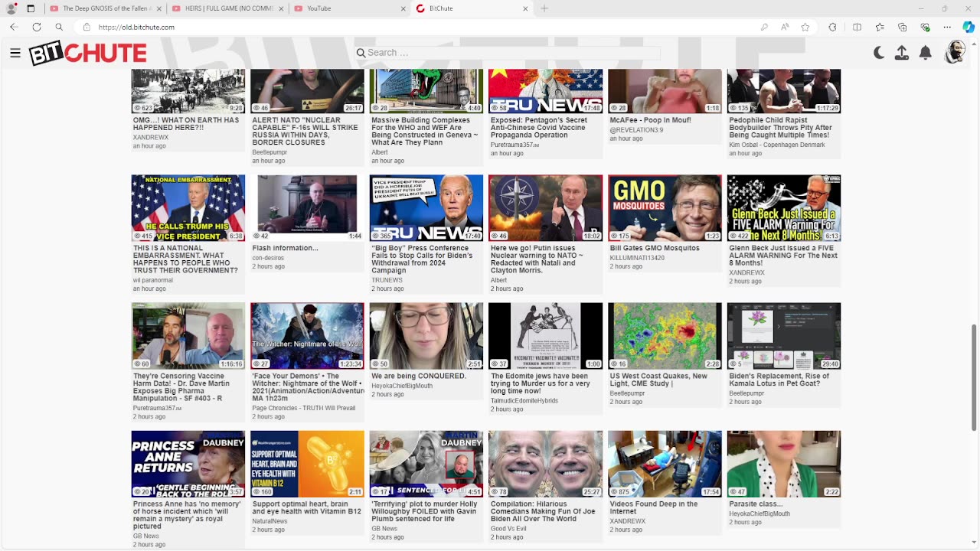Close the YouTube tab
The image size is (980, 551).
click(403, 8)
